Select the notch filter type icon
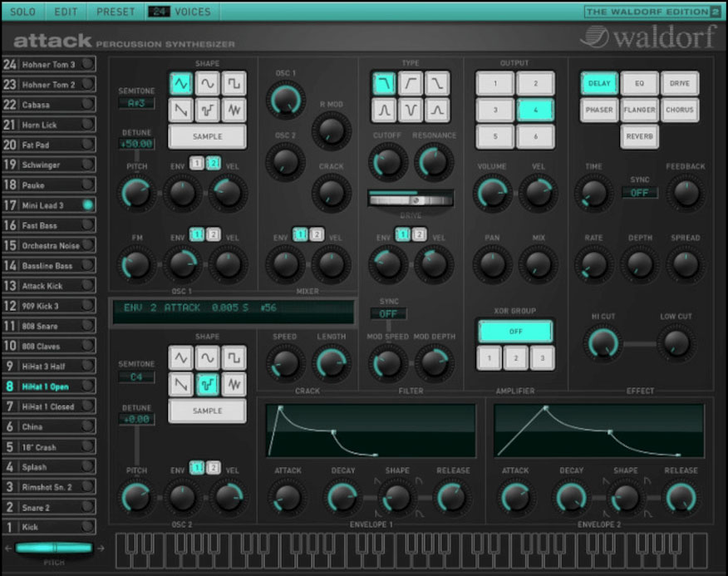The image size is (728, 576). 410,110
